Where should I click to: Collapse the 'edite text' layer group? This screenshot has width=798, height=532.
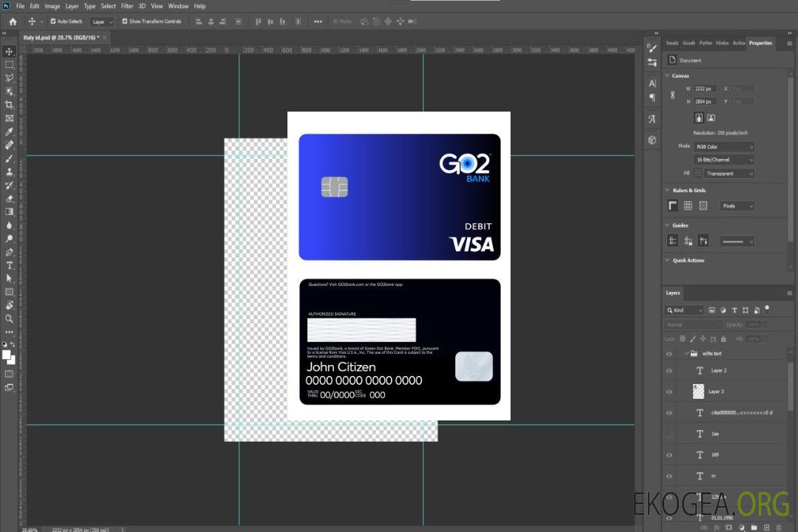686,353
